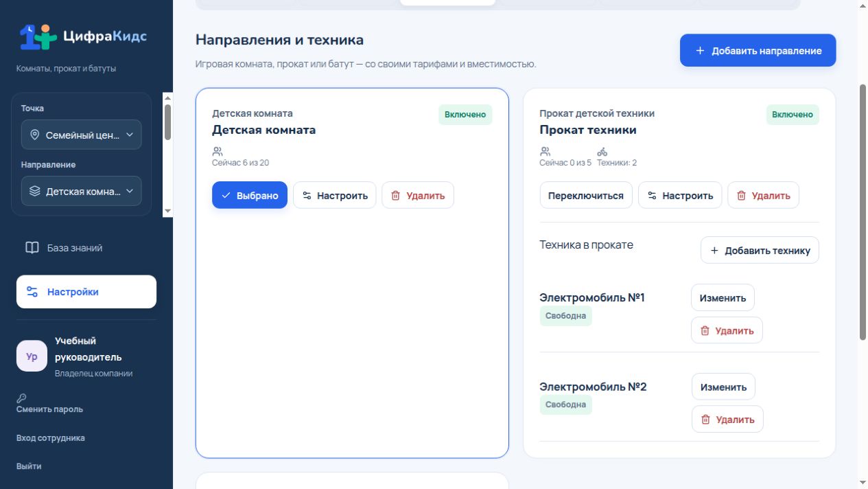Image resolution: width=868 pixels, height=489 pixels.
Task: Click the Выбрано button for Детская комната
Action: (x=250, y=196)
